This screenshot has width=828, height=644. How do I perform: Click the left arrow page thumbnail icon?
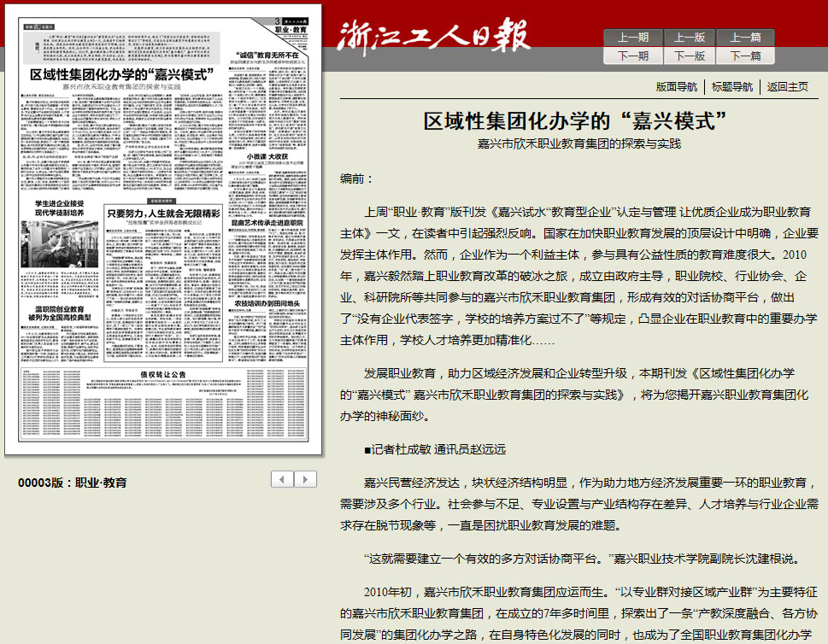point(282,479)
